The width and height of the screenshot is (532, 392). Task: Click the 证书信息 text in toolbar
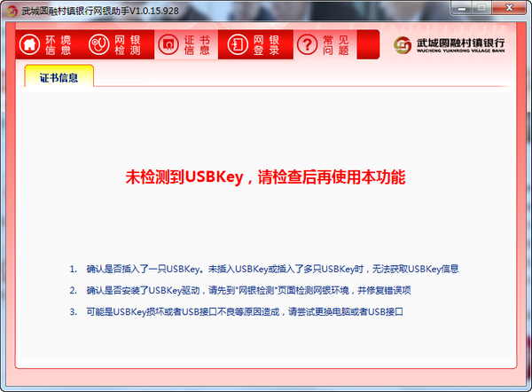click(x=197, y=45)
